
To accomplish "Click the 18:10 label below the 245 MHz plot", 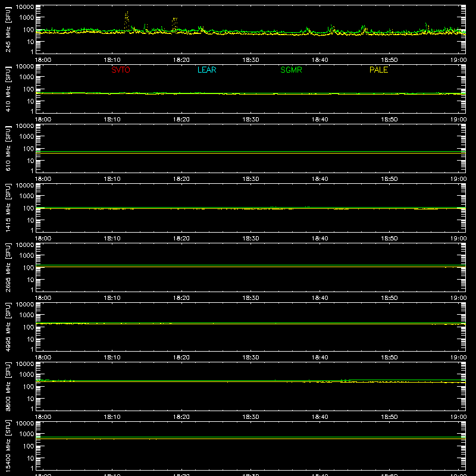I will click(112, 60).
